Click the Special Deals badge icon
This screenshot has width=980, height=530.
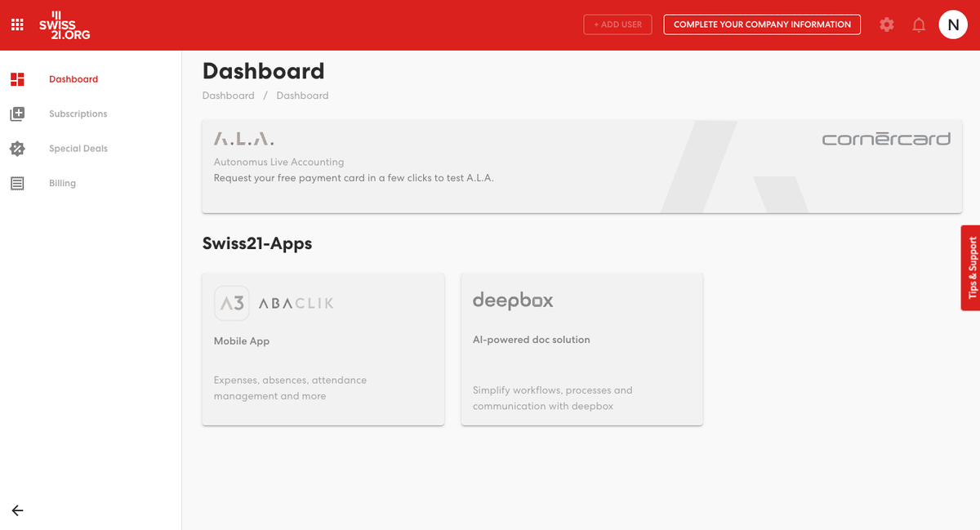pos(17,149)
